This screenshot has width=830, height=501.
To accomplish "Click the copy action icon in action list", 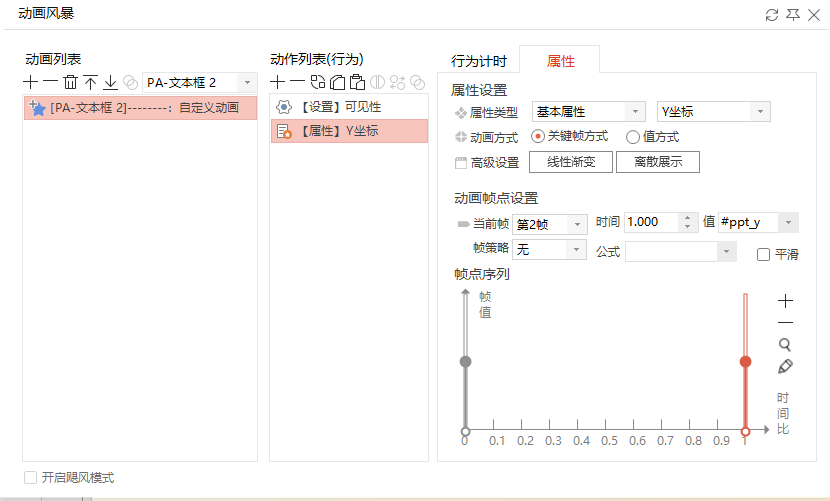I will (x=337, y=82).
